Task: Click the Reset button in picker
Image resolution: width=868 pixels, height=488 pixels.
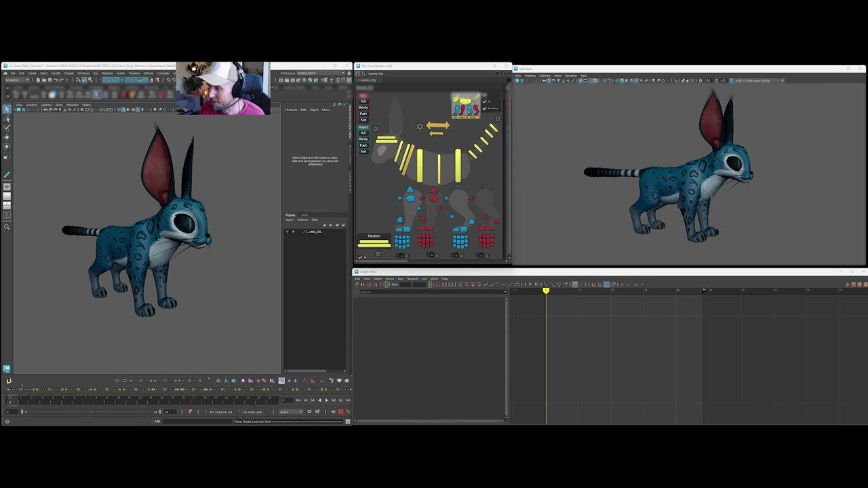Action: coord(363,127)
